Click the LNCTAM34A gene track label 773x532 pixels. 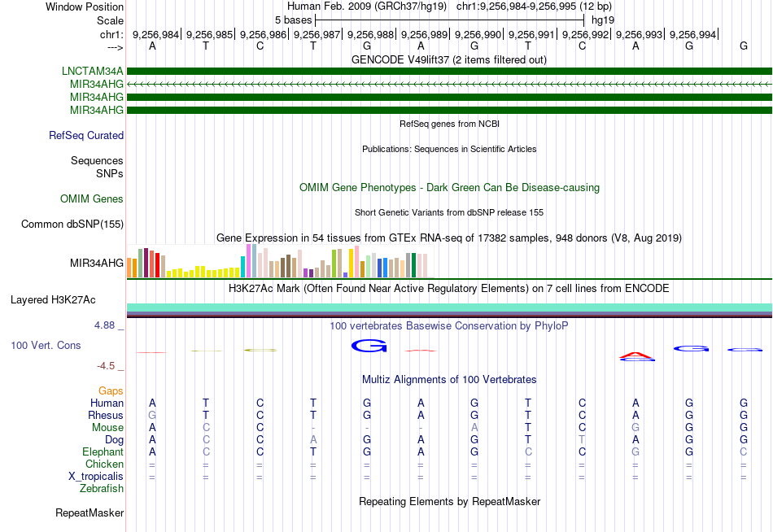tap(92, 71)
